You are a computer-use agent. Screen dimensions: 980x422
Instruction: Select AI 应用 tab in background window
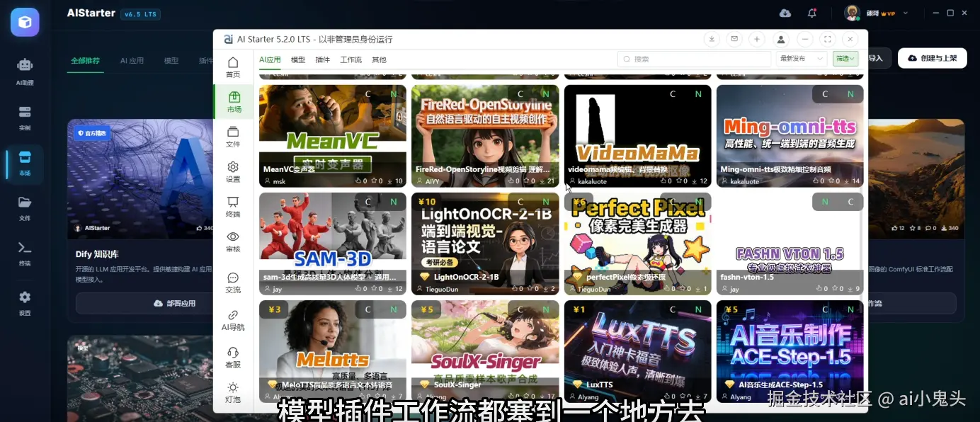(132, 61)
